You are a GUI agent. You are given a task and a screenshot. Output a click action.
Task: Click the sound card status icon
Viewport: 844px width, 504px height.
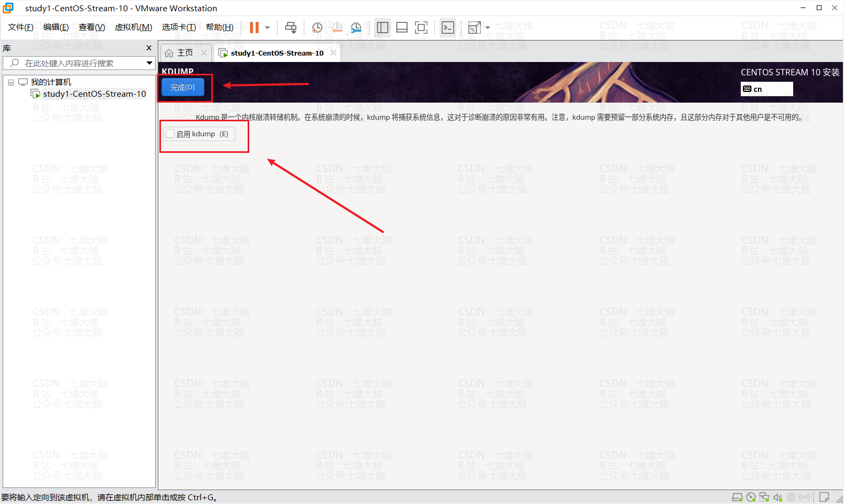778,497
